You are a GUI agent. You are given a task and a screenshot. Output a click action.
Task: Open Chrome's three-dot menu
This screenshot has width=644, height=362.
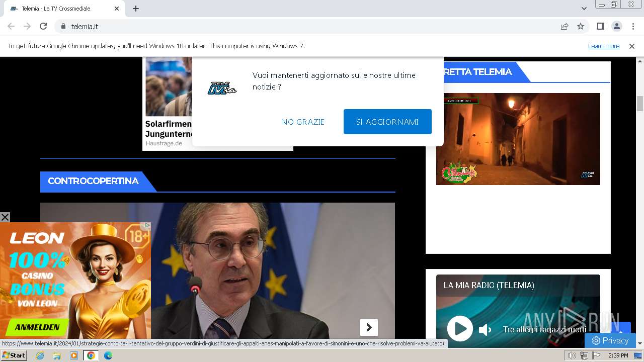click(x=633, y=26)
